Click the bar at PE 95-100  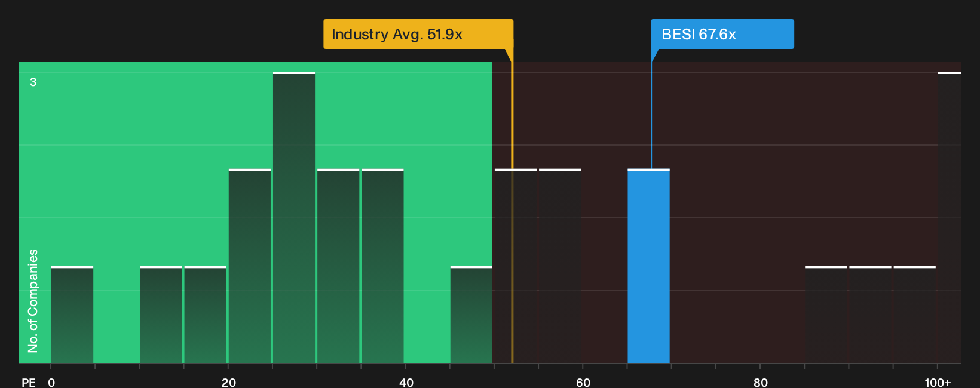pyautogui.click(x=914, y=315)
